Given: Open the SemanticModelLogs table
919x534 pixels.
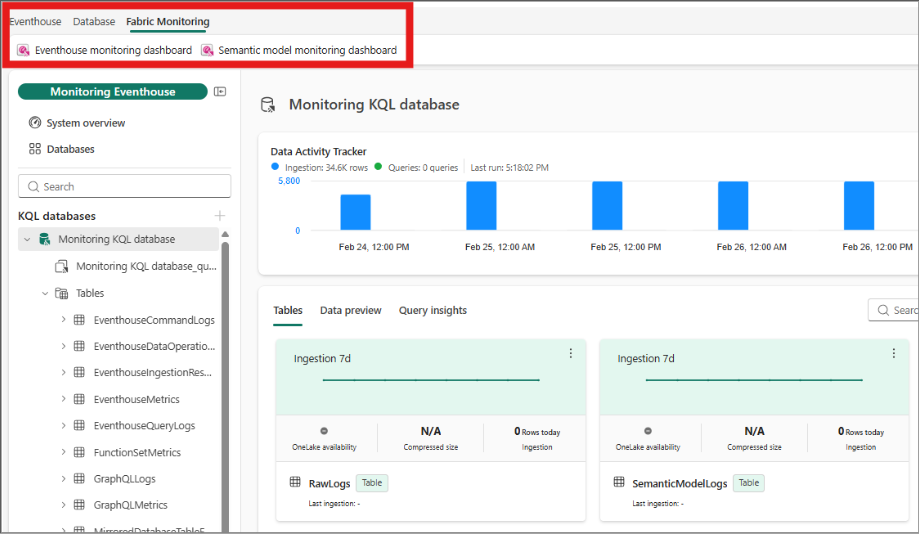Looking at the screenshot, I should pos(679,484).
